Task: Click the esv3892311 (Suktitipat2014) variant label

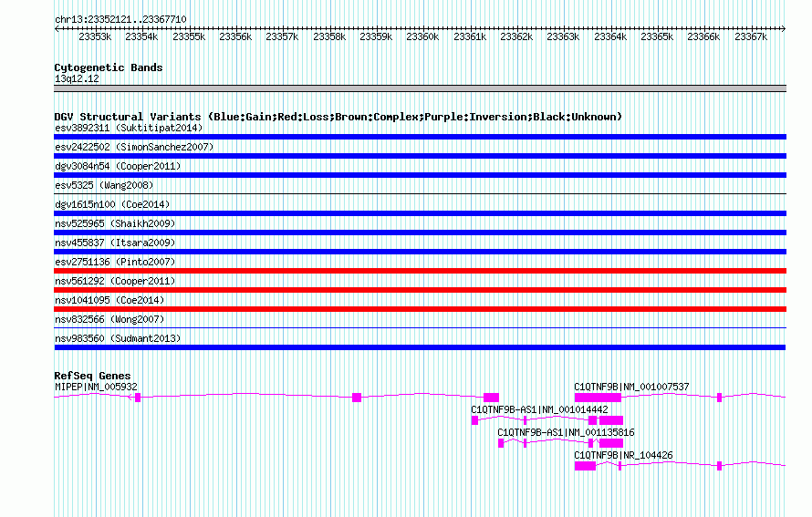Action: (129, 128)
